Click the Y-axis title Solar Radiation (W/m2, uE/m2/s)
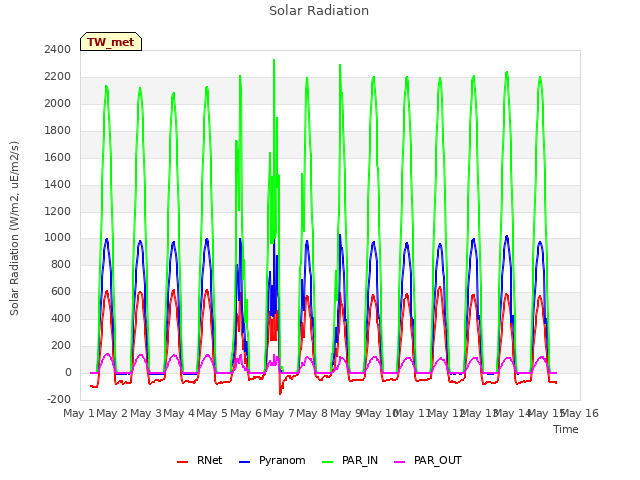 [14, 228]
